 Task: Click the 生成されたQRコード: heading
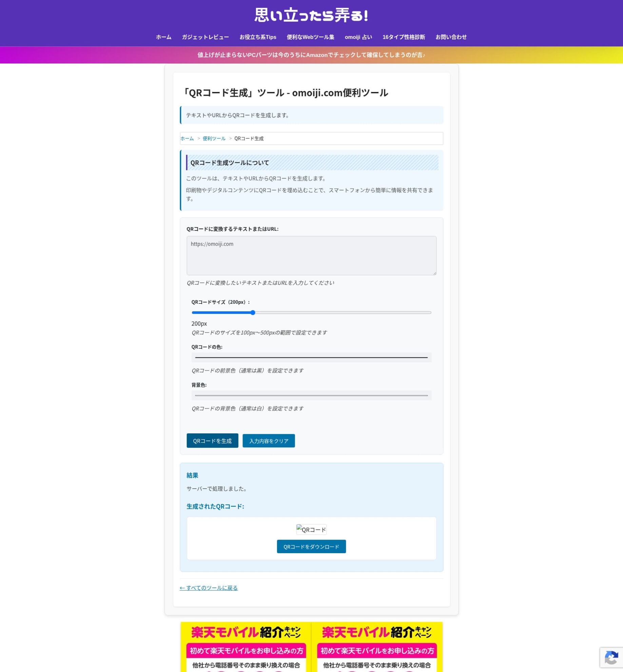(215, 506)
